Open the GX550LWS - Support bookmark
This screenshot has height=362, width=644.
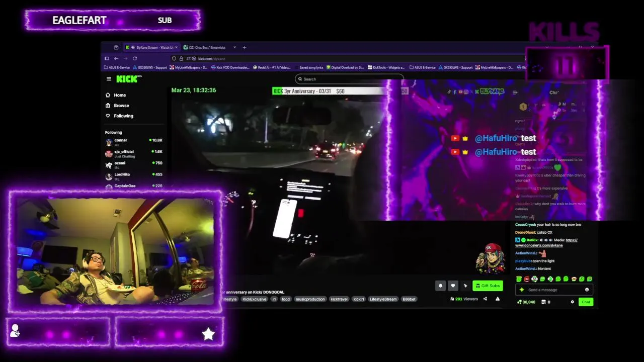point(149,67)
